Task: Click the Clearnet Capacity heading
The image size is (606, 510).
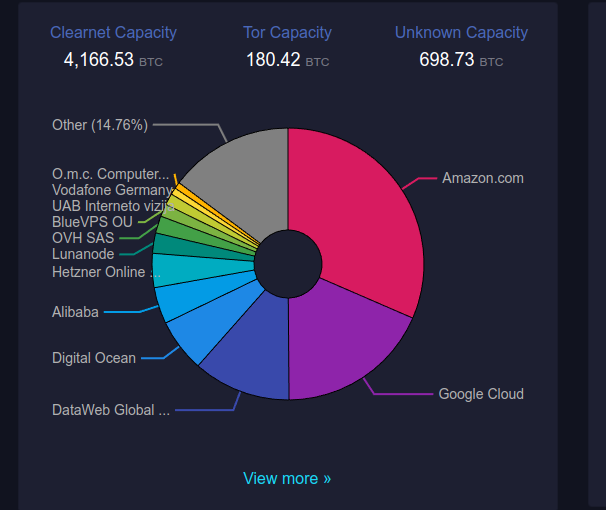Action: [113, 32]
